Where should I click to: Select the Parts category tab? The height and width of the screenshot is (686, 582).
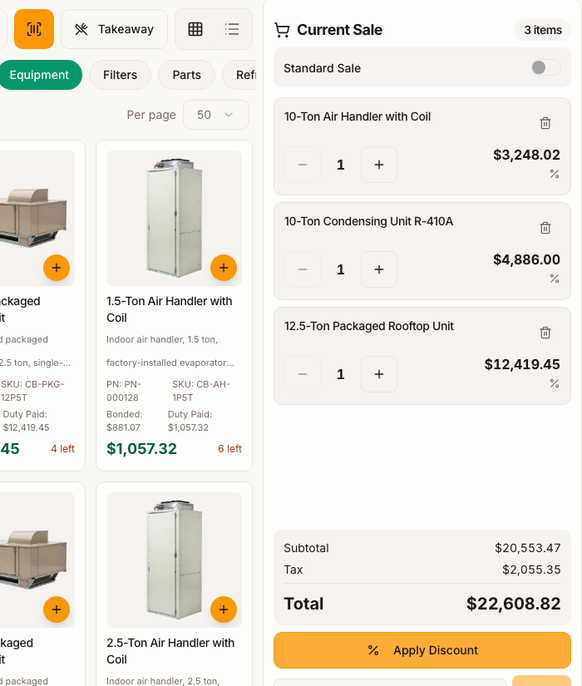186,75
